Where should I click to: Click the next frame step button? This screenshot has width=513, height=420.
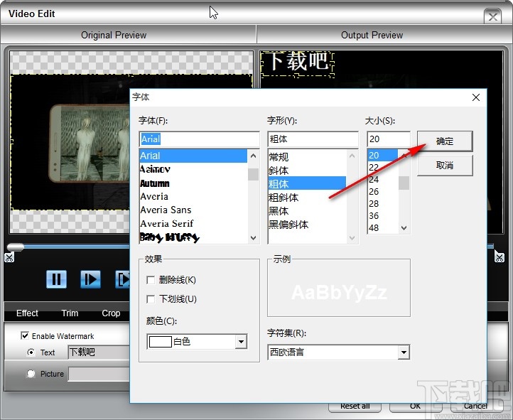click(90, 279)
